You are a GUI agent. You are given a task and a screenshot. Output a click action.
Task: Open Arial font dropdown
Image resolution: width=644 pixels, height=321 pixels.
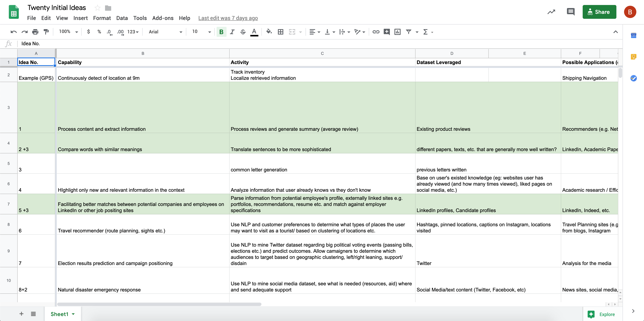pos(165,32)
